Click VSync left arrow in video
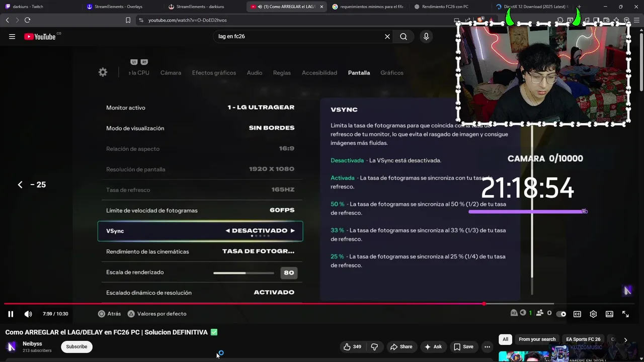Viewport: 644px width, 362px height. pyautogui.click(x=227, y=231)
